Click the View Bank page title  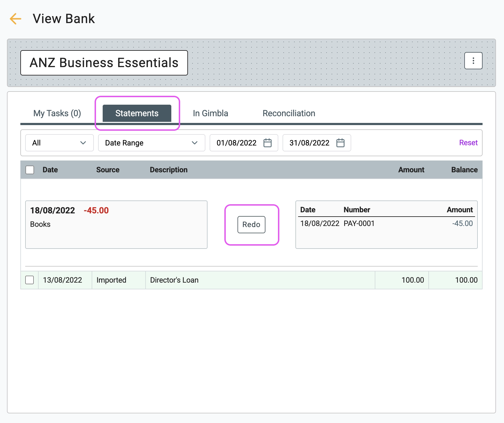pyautogui.click(x=64, y=19)
